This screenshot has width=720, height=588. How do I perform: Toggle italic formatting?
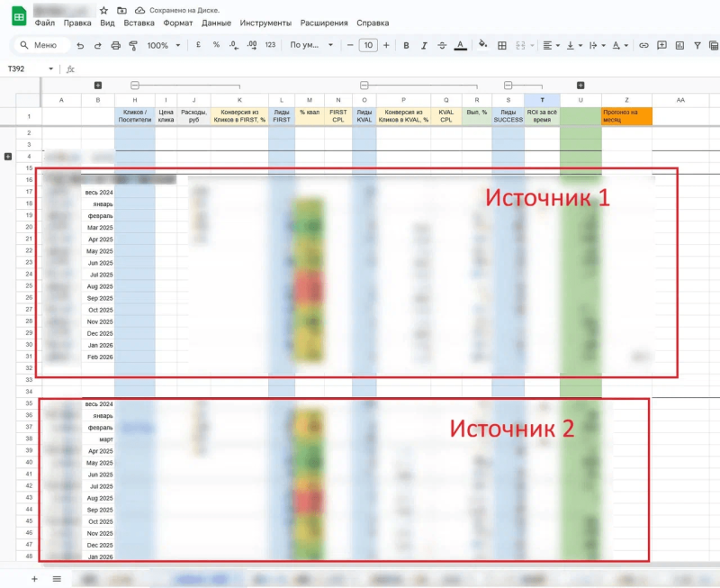point(424,45)
